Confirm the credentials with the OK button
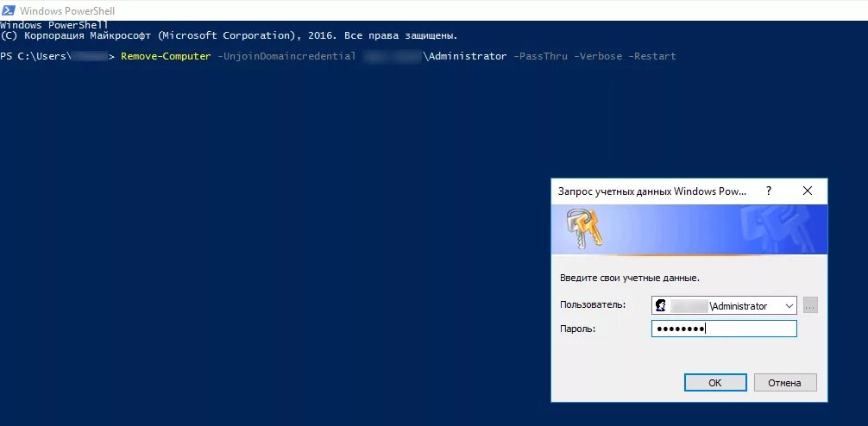The width and height of the screenshot is (868, 426). pyautogui.click(x=715, y=382)
